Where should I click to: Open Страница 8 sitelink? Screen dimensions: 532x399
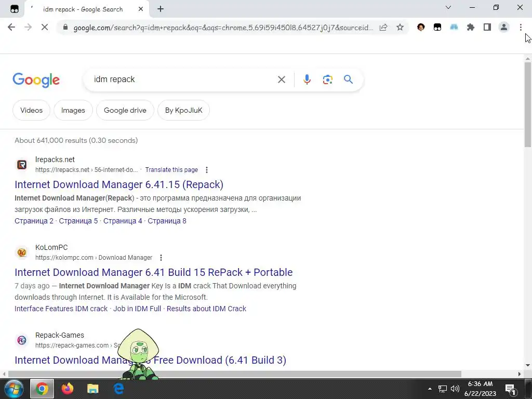[167, 221]
